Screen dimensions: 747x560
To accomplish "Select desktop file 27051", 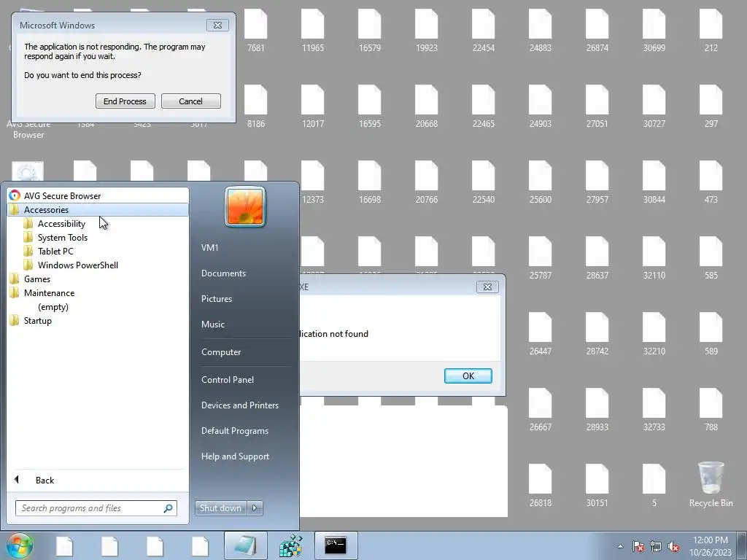I will click(597, 106).
